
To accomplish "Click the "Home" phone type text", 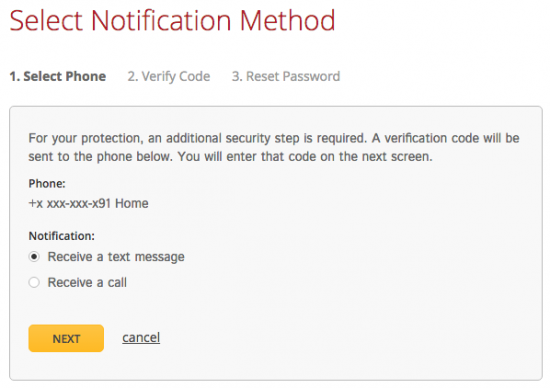I will [132, 203].
